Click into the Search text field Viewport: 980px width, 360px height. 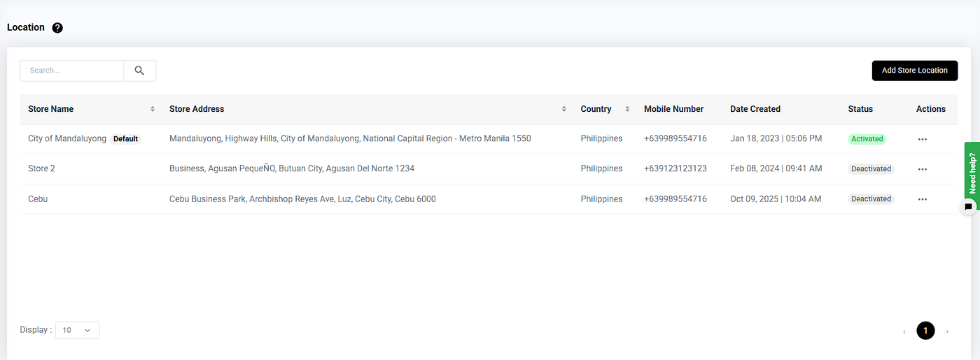(x=72, y=71)
